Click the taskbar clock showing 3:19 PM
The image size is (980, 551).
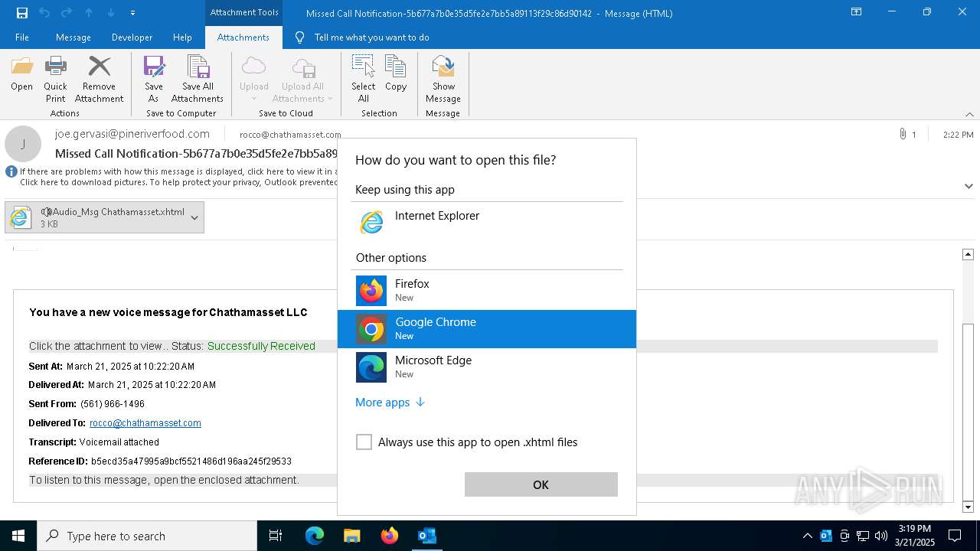(914, 536)
